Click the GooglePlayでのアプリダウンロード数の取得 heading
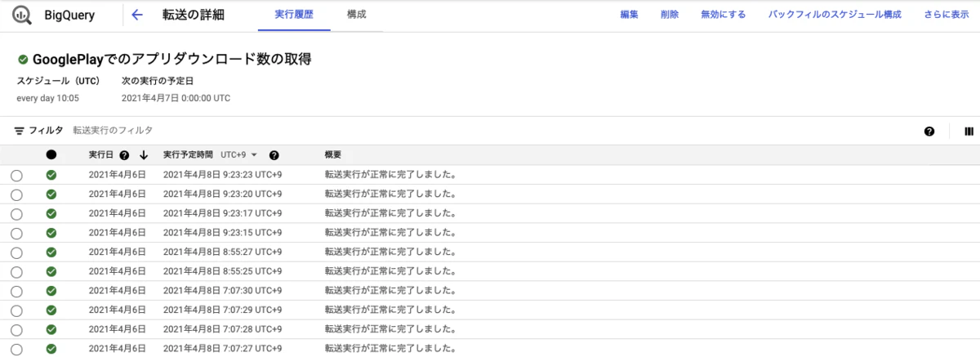This screenshot has width=980, height=357. (172, 60)
